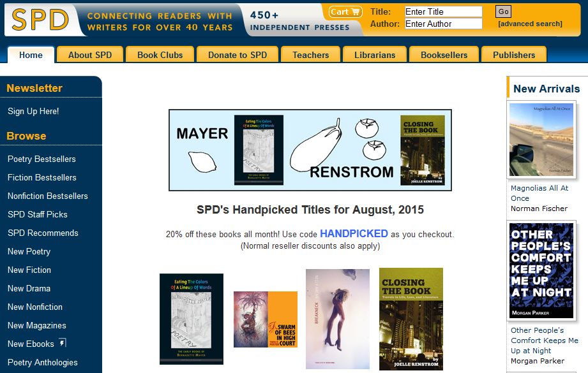Open the Donate to SPD tab
The image size is (588, 373).
(x=237, y=55)
